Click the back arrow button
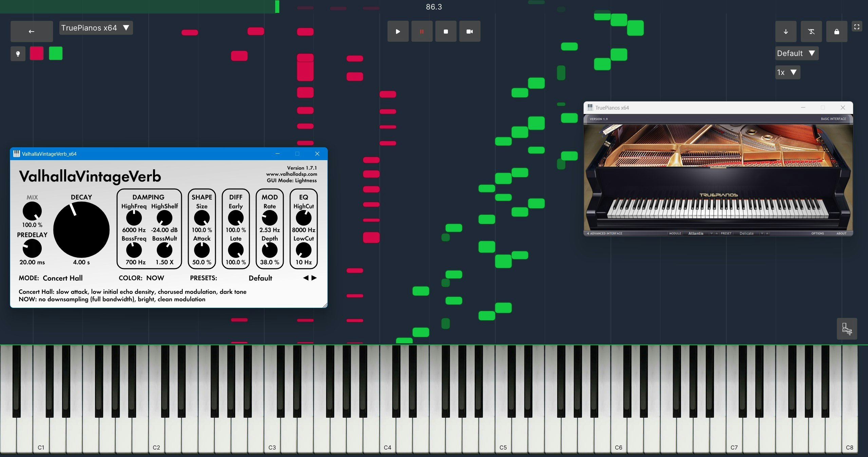This screenshot has width=868, height=457. pos(32,32)
